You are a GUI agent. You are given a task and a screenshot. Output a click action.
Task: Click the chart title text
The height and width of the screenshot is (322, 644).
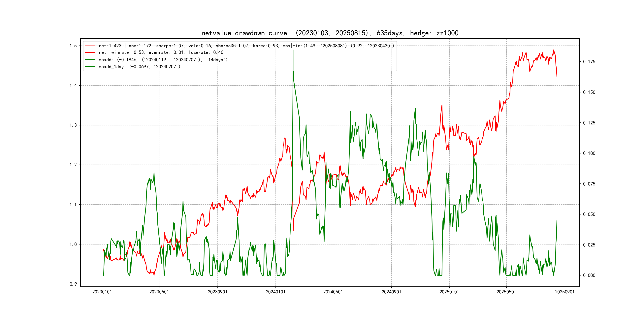[x=330, y=33]
